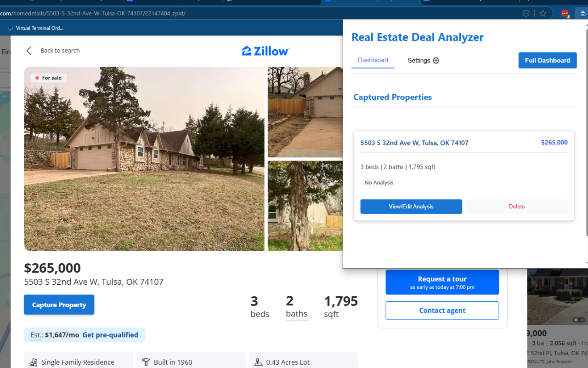Request a tour of the property
The height and width of the screenshot is (368, 588).
point(442,282)
